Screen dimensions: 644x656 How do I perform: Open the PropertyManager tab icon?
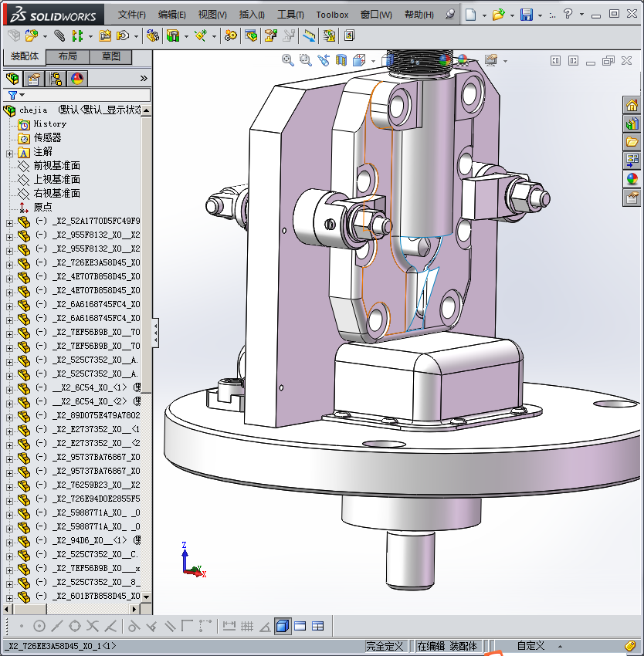33,79
